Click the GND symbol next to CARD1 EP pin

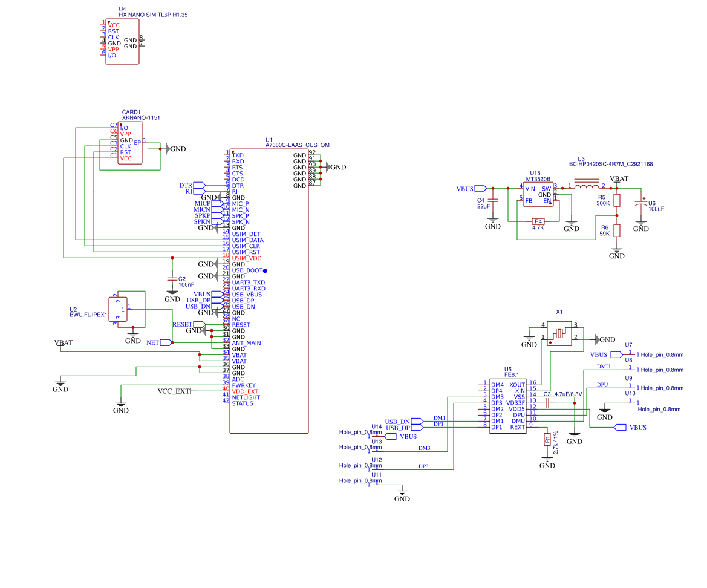[x=175, y=149]
